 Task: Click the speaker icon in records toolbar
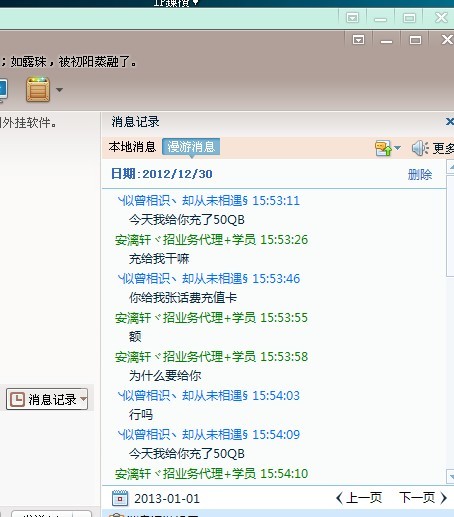(x=420, y=148)
